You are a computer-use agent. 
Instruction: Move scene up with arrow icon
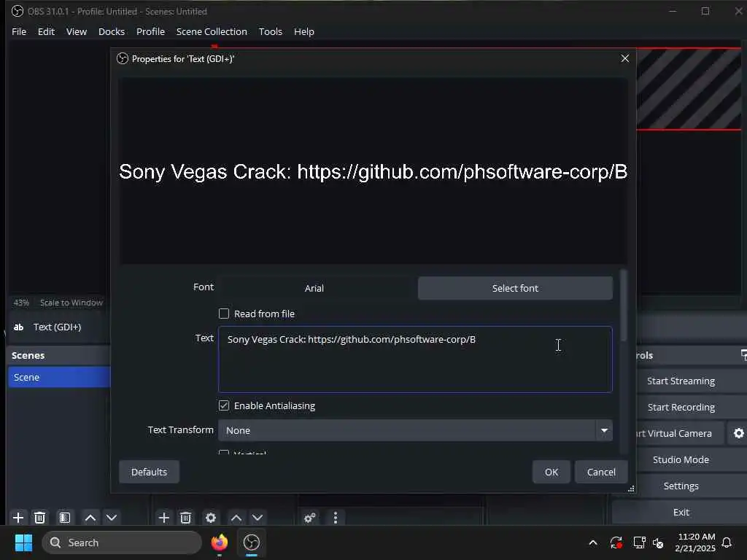(90, 518)
